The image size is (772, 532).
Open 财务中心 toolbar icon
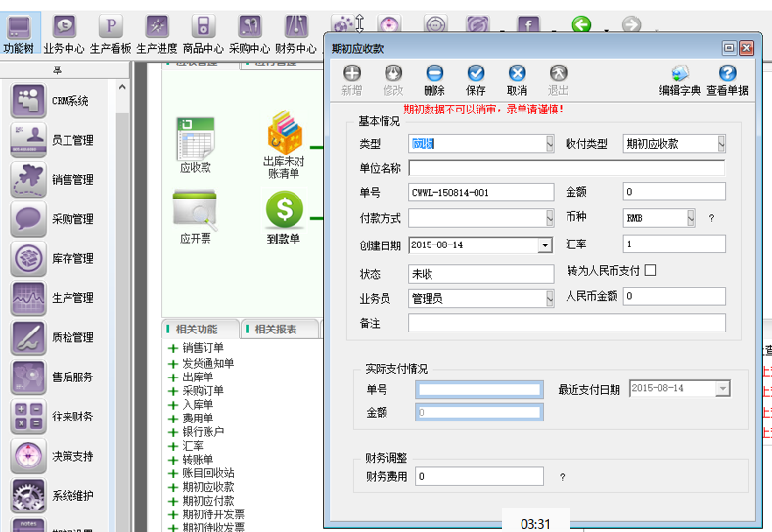(295, 33)
